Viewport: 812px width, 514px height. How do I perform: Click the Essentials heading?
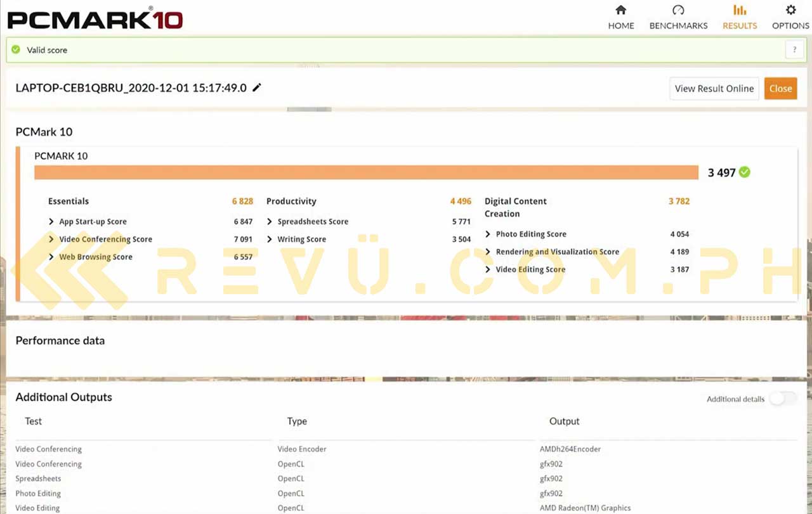[69, 202]
